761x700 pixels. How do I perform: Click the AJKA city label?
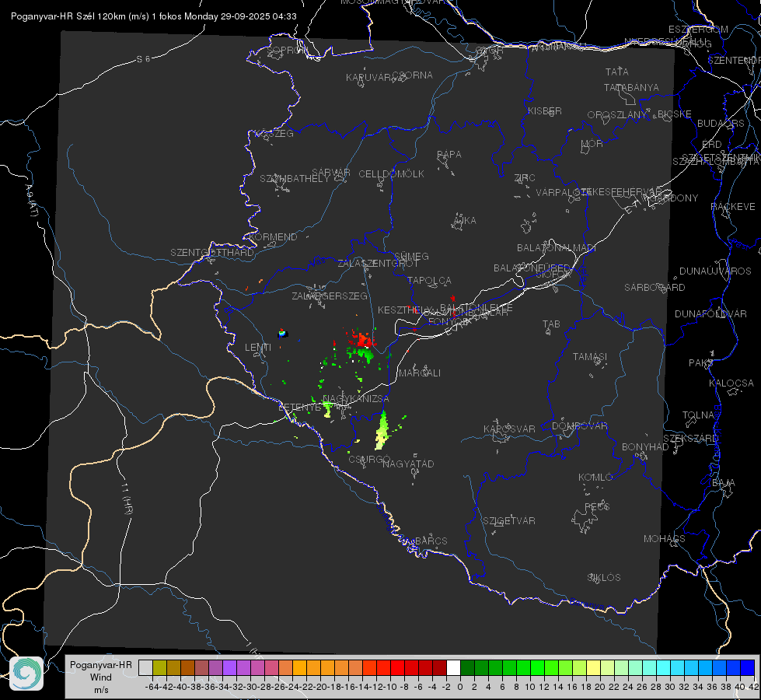coord(464,221)
